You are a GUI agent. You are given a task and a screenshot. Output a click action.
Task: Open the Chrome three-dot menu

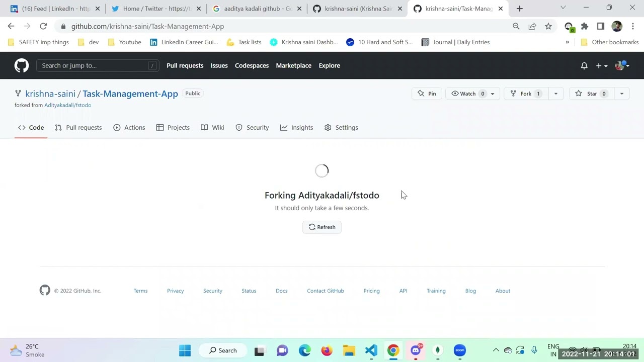(x=633, y=26)
